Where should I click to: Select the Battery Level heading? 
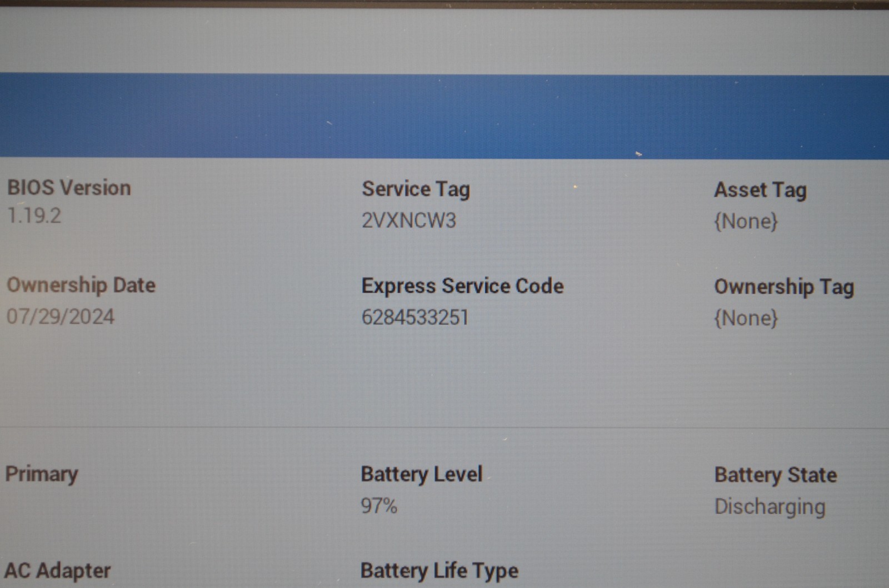(422, 474)
